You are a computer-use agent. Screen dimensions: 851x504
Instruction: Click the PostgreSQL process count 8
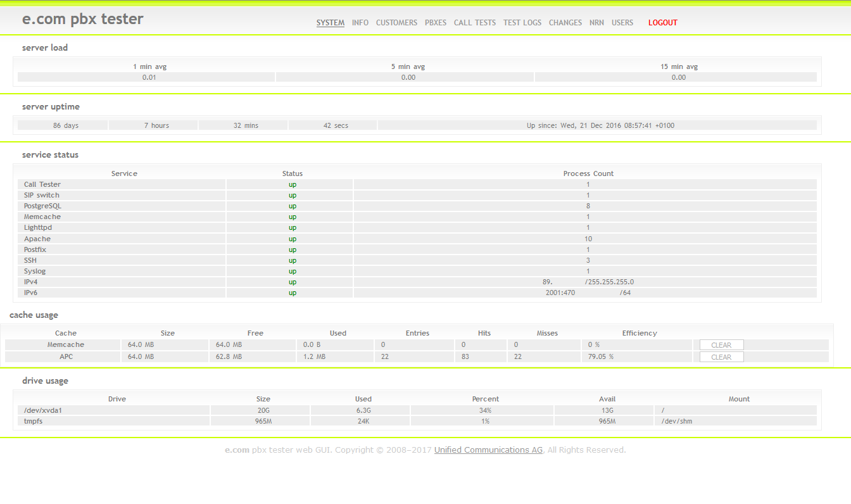tap(588, 206)
